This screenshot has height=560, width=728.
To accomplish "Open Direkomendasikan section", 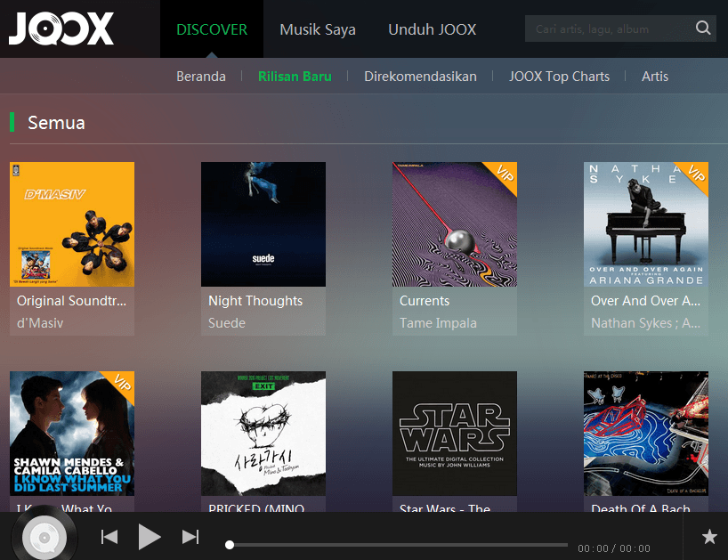I will point(420,77).
